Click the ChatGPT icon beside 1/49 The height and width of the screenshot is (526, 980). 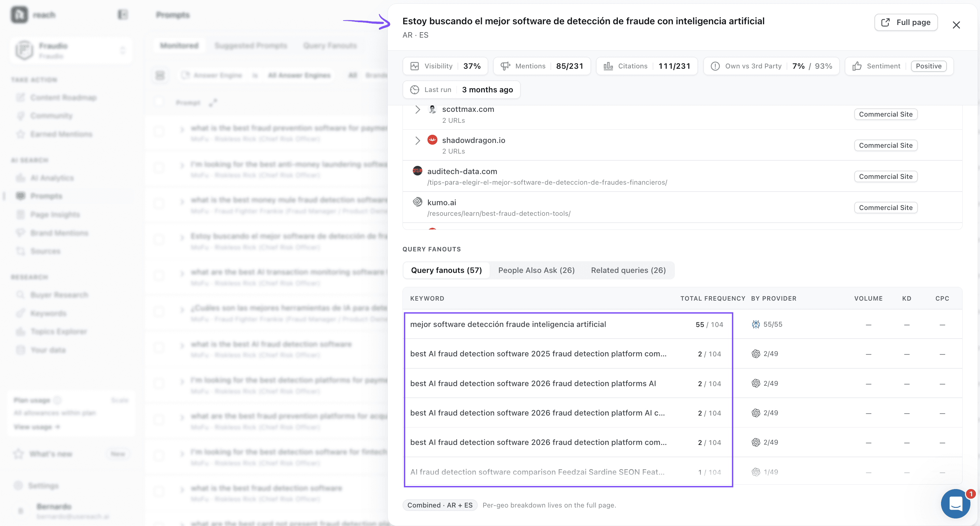point(756,472)
